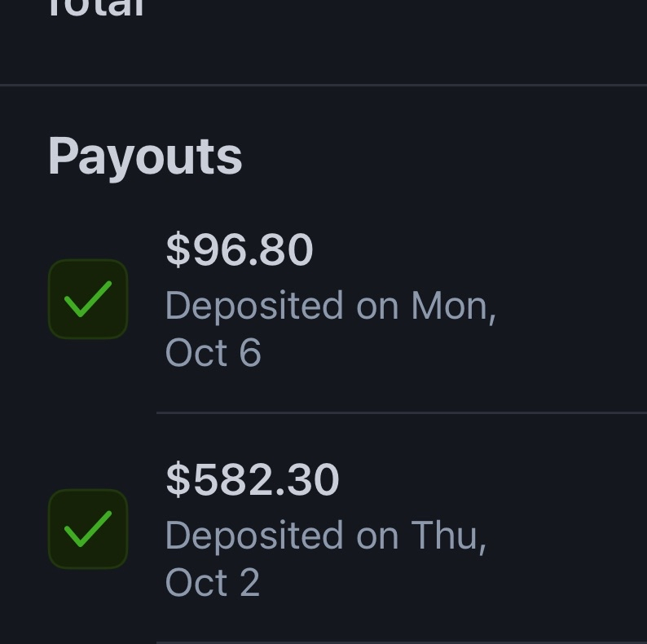Click the divider between the two payouts

401,413
